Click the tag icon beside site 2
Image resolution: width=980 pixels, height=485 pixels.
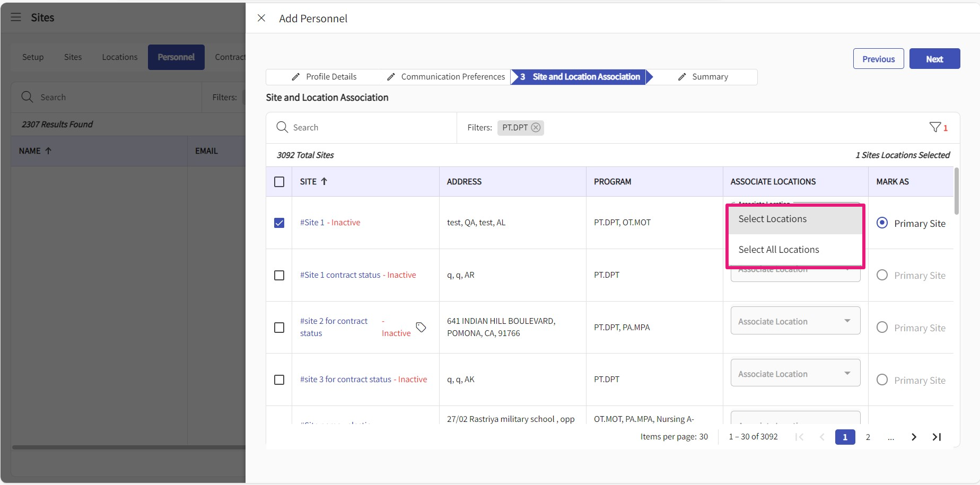(x=421, y=327)
